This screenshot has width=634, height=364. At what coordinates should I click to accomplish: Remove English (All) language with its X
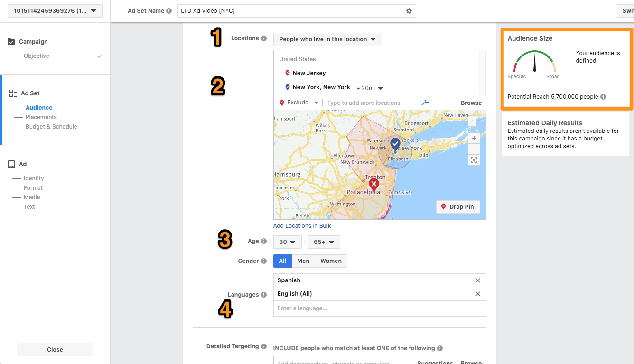[478, 294]
